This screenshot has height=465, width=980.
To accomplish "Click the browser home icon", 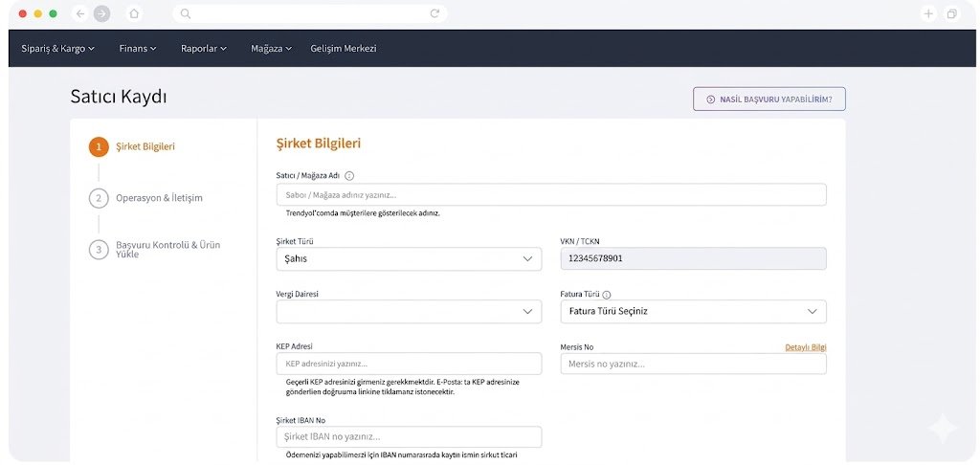I will pos(134,13).
